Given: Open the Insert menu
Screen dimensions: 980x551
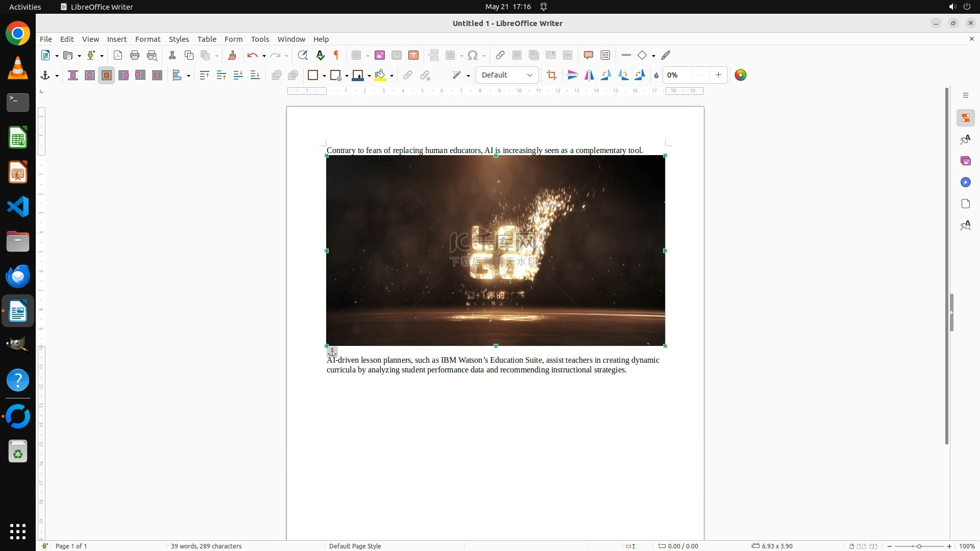Looking at the screenshot, I should [x=116, y=39].
